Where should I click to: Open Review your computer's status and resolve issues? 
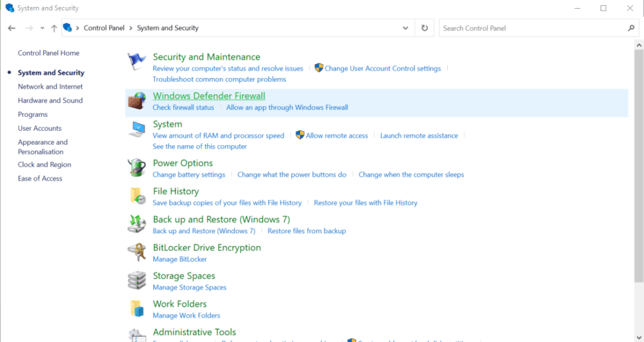point(228,69)
